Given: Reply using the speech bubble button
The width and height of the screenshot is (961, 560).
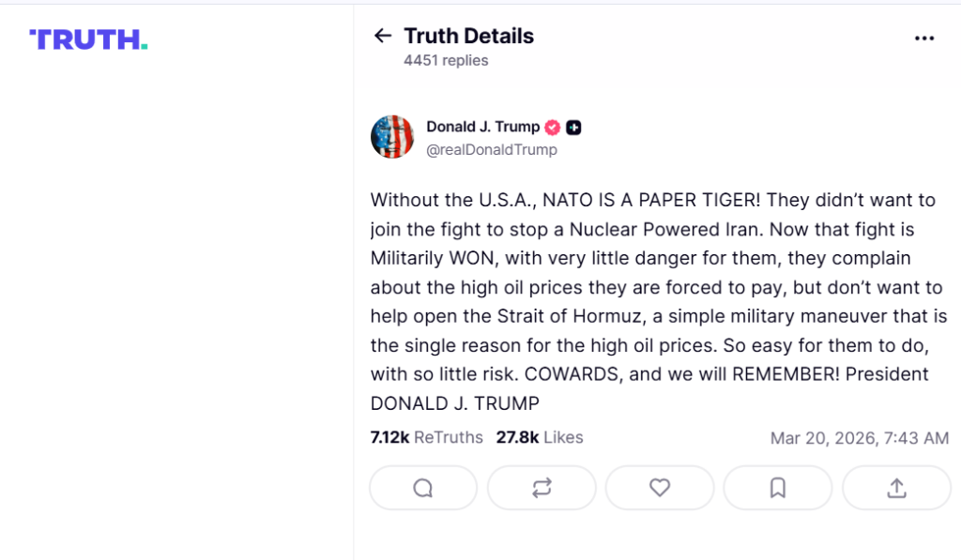Looking at the screenshot, I should point(423,488).
